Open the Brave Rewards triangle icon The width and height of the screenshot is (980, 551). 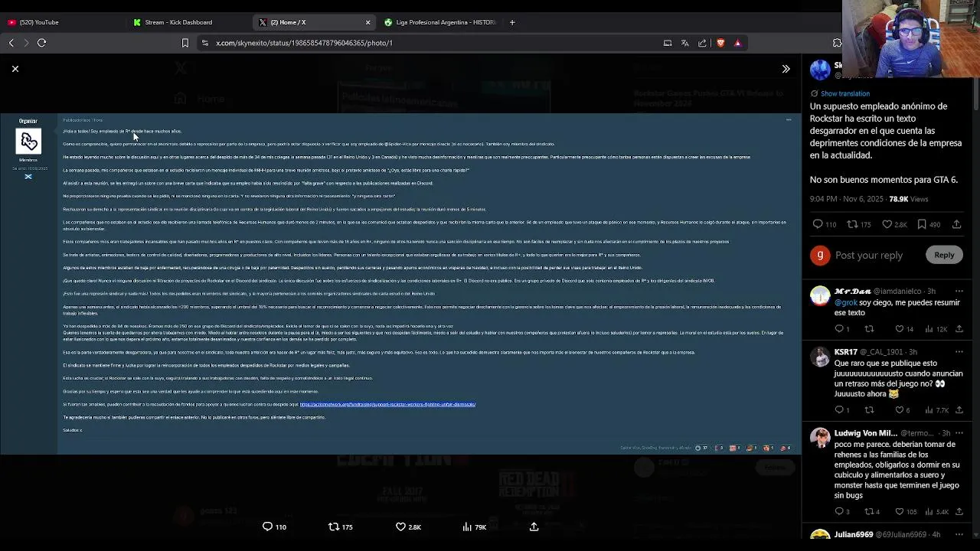pyautogui.click(x=737, y=43)
